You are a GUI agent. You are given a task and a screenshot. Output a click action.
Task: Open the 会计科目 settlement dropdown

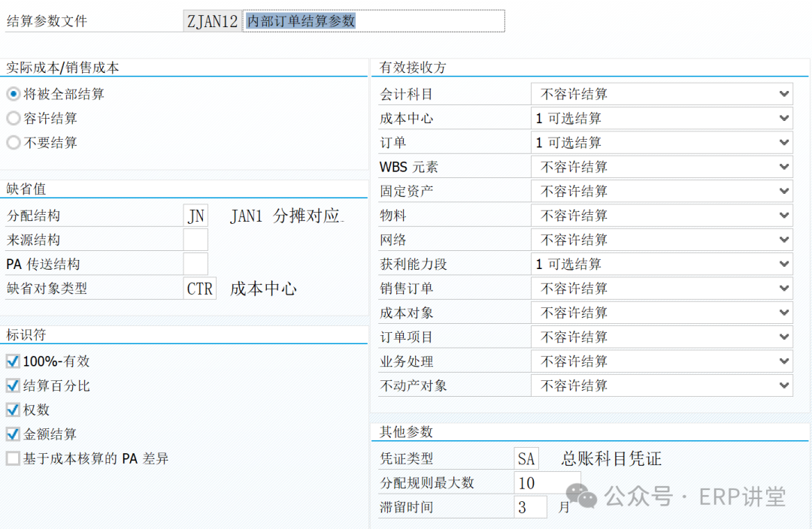pos(662,94)
